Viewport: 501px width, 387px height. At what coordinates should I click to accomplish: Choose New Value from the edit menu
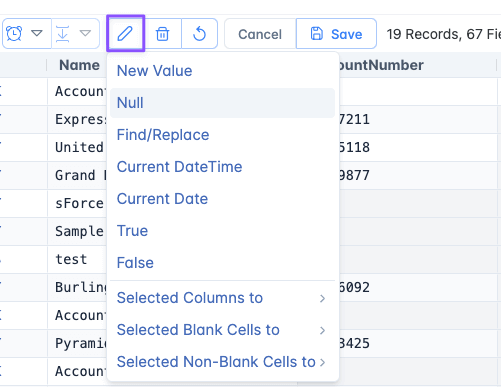pyautogui.click(x=222, y=71)
